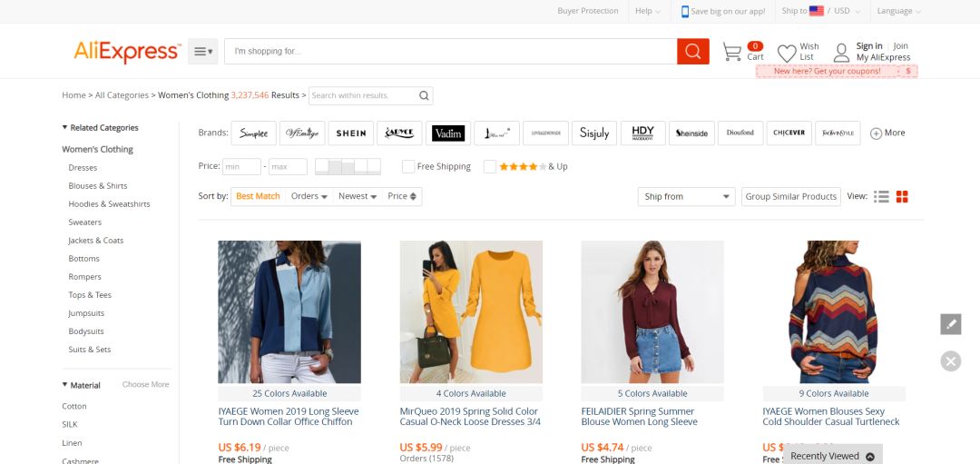Image resolution: width=980 pixels, height=464 pixels.
Task: Click the mobile app phone icon
Action: pyautogui.click(x=685, y=11)
